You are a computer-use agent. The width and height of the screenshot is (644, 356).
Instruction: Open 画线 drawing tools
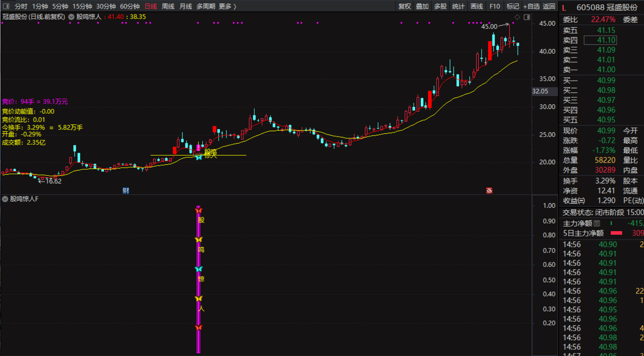click(x=476, y=6)
